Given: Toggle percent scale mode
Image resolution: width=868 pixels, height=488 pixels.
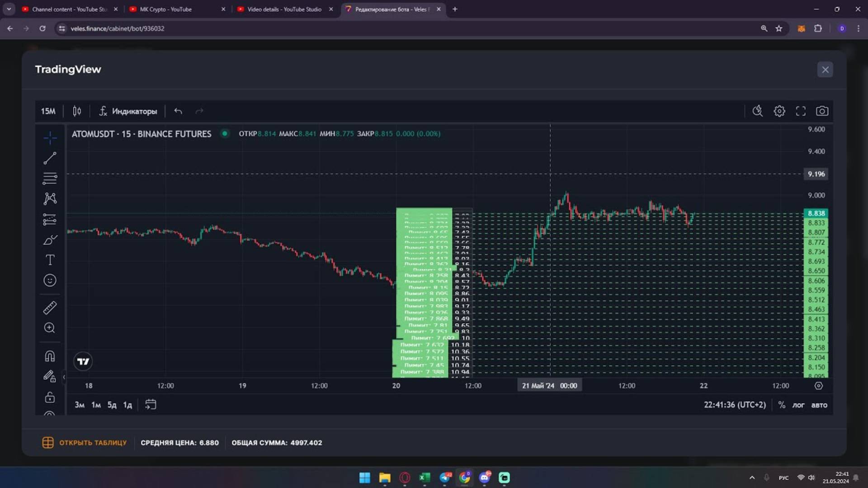Looking at the screenshot, I should pyautogui.click(x=782, y=405).
